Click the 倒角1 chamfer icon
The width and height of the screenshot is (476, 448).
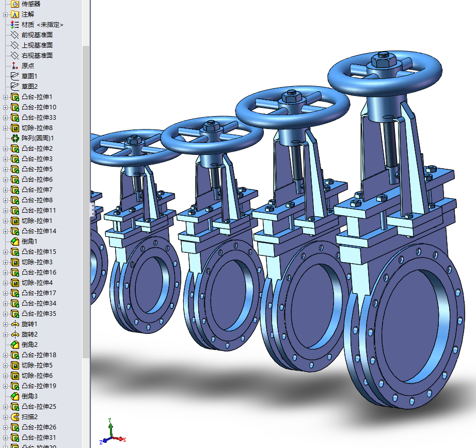[x=14, y=242]
